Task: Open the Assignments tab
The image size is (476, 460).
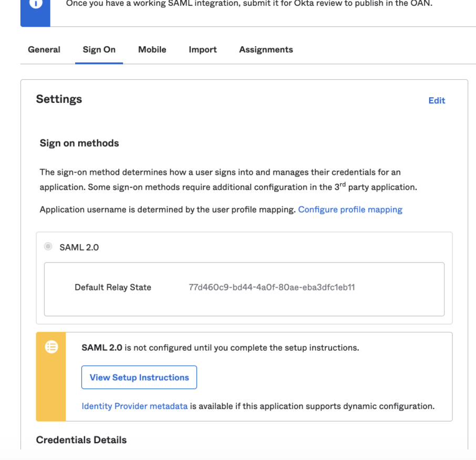Action: pyautogui.click(x=266, y=49)
